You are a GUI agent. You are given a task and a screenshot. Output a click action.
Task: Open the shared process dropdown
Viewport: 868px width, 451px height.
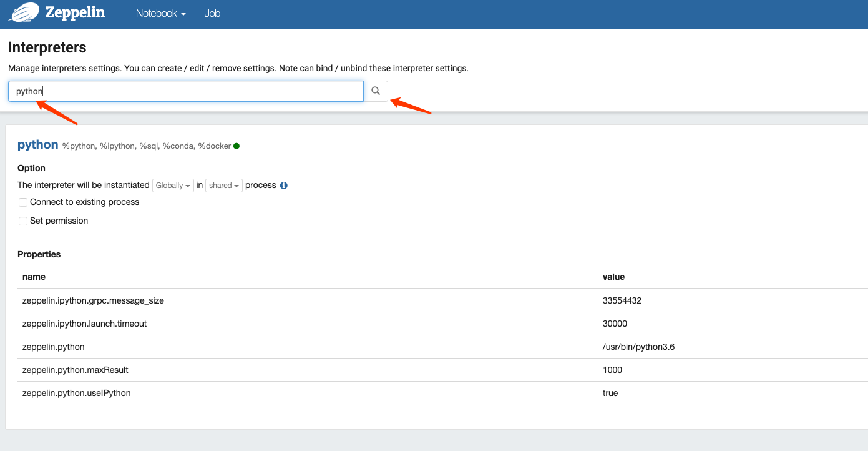(223, 186)
